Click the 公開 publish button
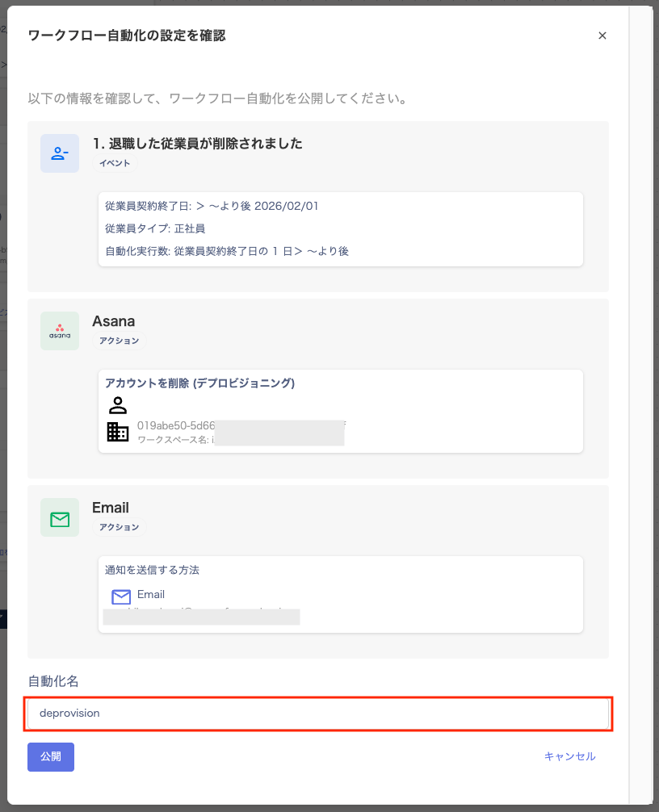Screen dimensions: 659x812 click(x=51, y=756)
